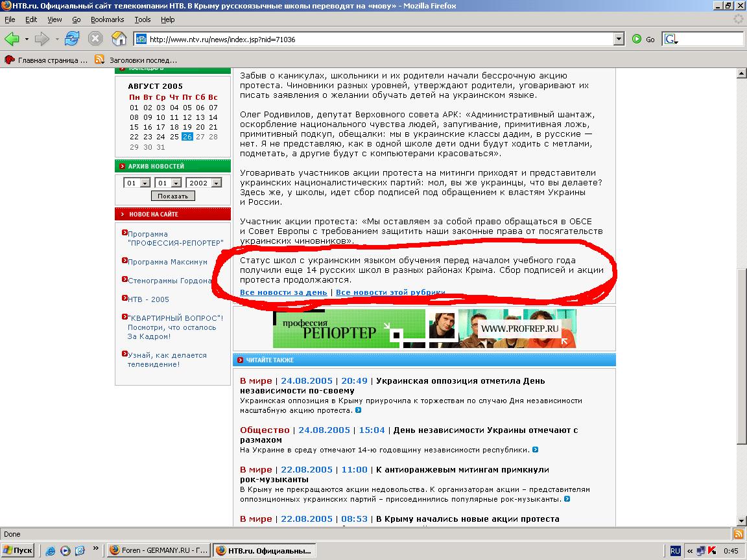Open the Tools menu

click(142, 19)
